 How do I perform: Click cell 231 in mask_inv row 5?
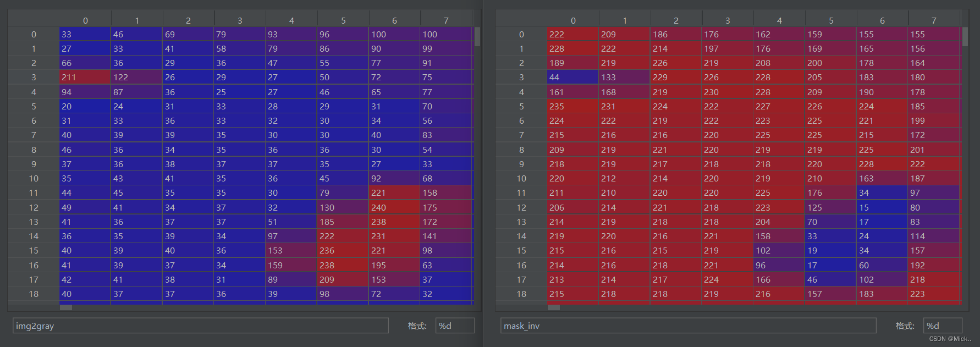tap(625, 106)
